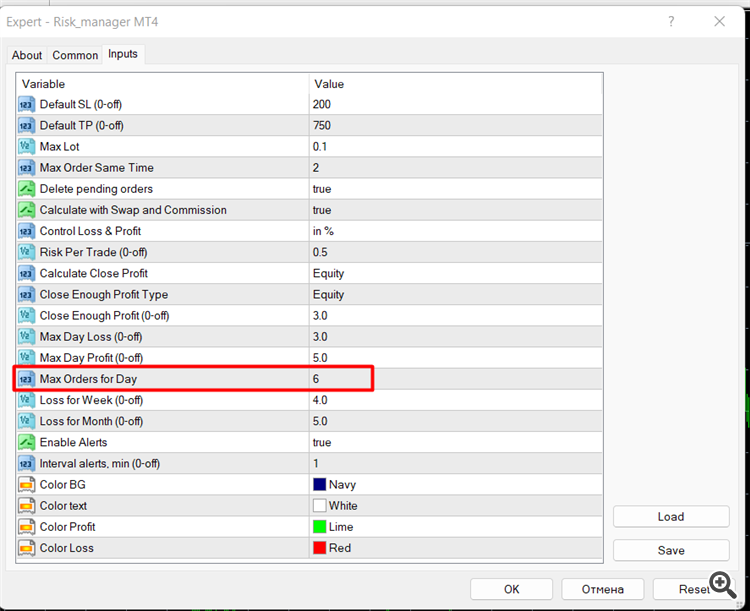The height and width of the screenshot is (611, 750).
Task: Click the icon beside Max Order Same Time
Action: [26, 167]
